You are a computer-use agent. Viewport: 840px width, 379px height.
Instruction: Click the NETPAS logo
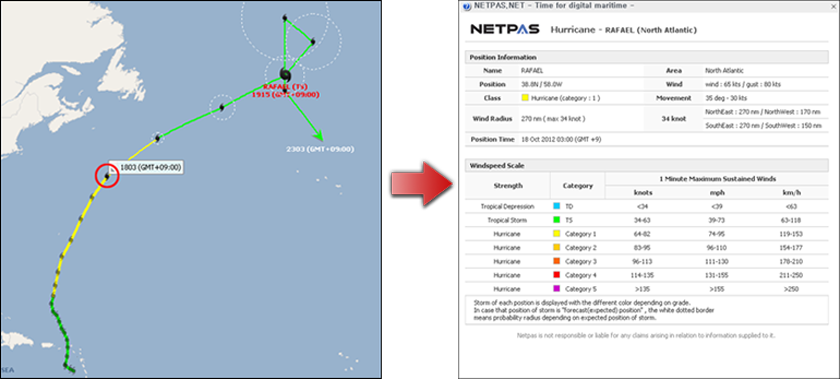point(505,29)
